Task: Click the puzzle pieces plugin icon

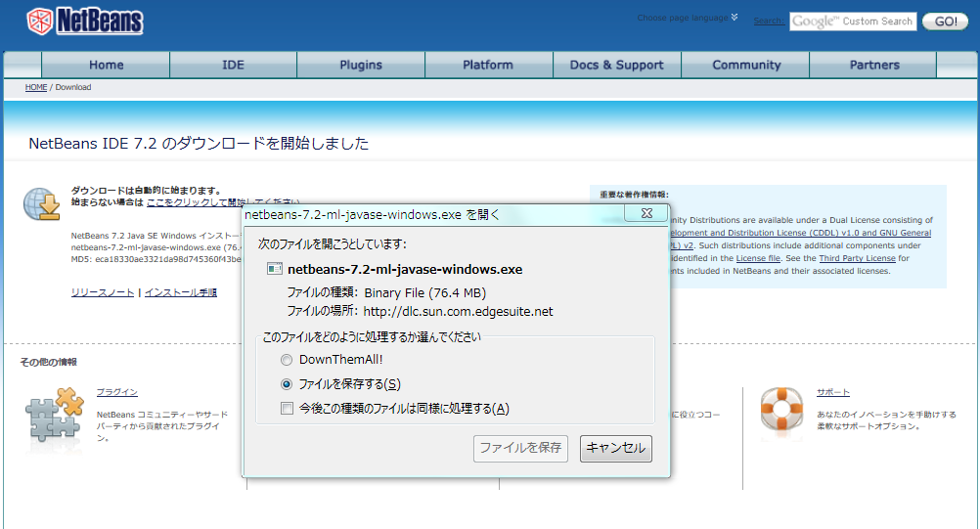Action: 55,414
